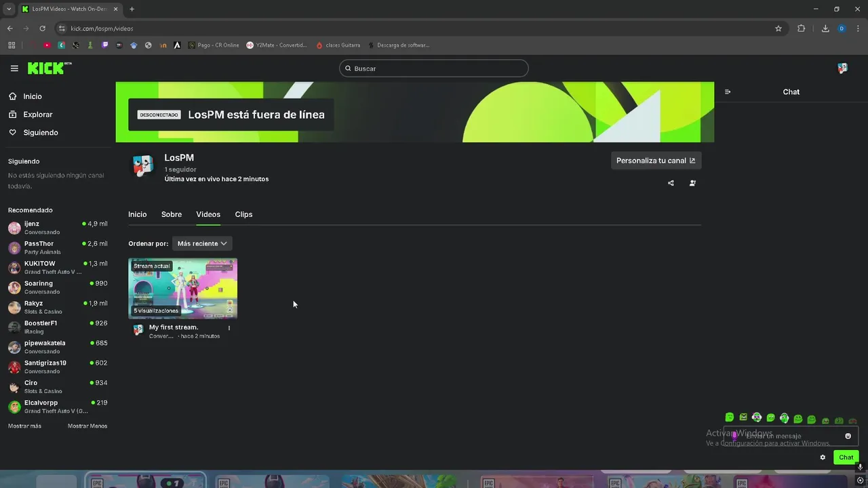
Task: Click the share channel icon
Action: pos(671,183)
